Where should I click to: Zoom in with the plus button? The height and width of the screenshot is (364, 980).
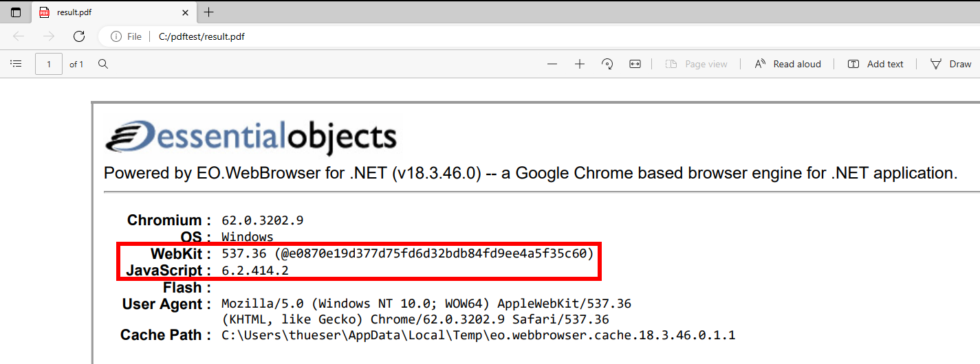(580, 64)
